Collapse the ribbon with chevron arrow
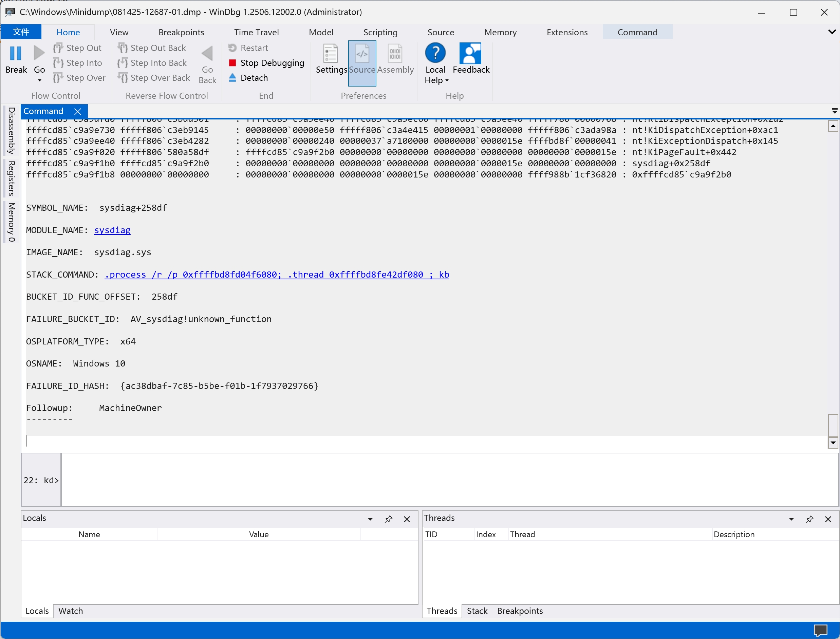840x639 pixels. [x=832, y=32]
